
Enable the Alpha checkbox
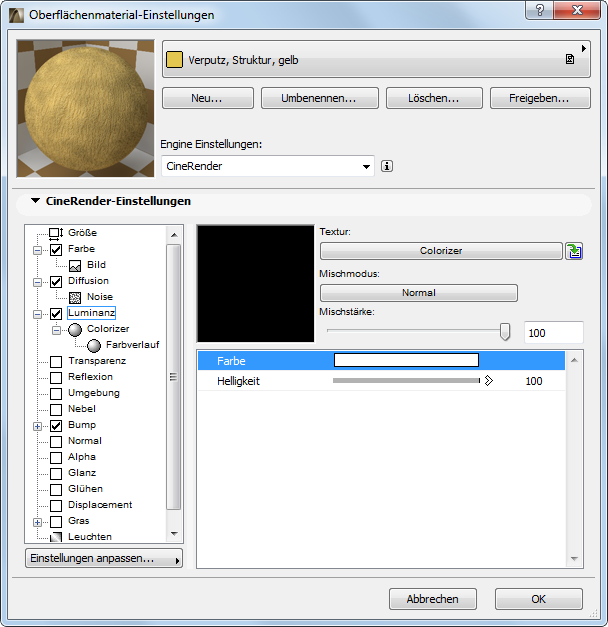pos(56,458)
